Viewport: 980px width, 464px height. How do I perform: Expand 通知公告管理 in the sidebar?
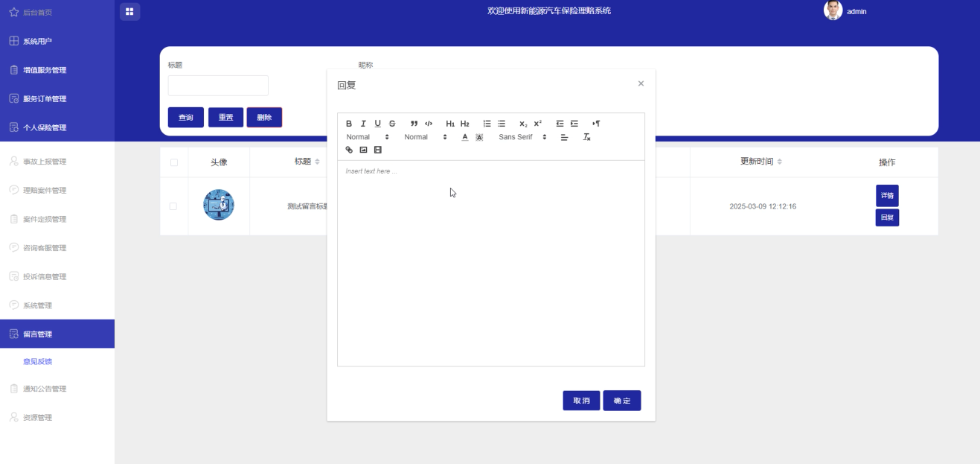click(57, 389)
